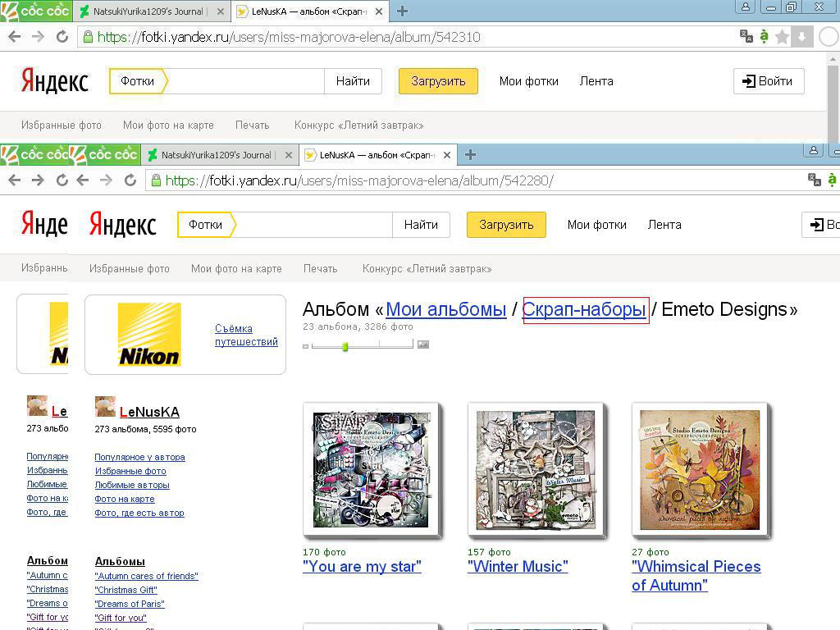Open Мои альбомы breadcrumb link
840x630 pixels.
coord(445,309)
